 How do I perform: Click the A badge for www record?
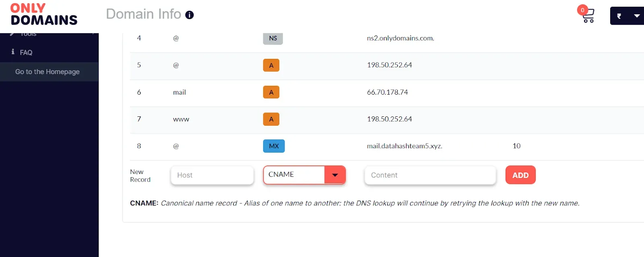pyautogui.click(x=271, y=119)
